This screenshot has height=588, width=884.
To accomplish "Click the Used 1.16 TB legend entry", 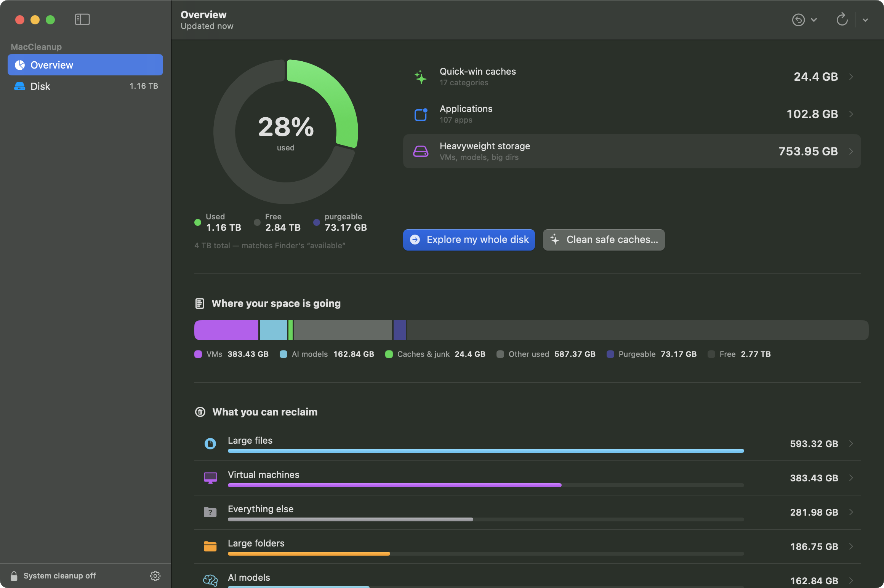I will [x=218, y=222].
